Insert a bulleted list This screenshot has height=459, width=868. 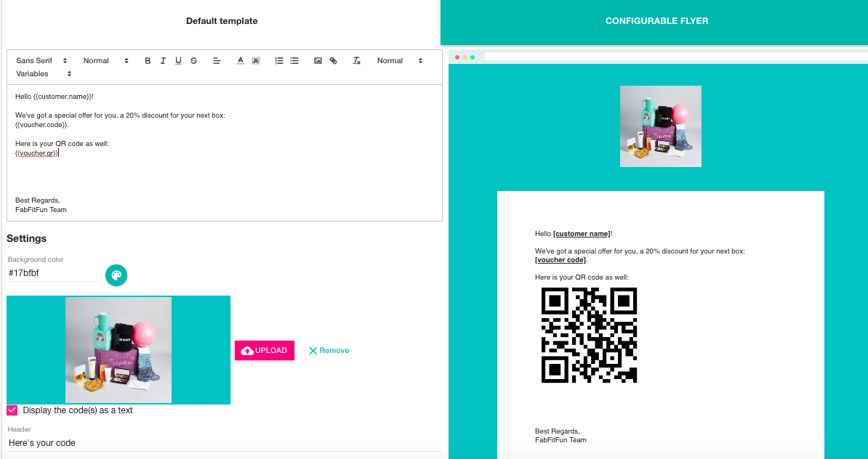coord(294,61)
